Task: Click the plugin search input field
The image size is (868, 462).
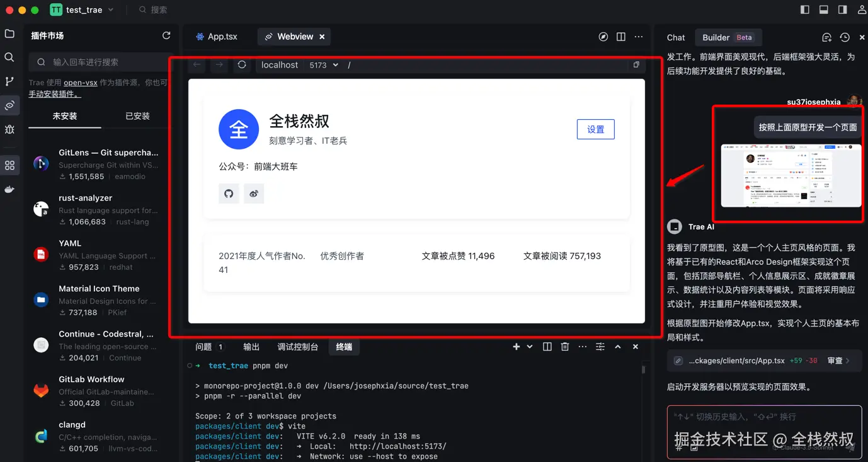Action: coord(100,62)
